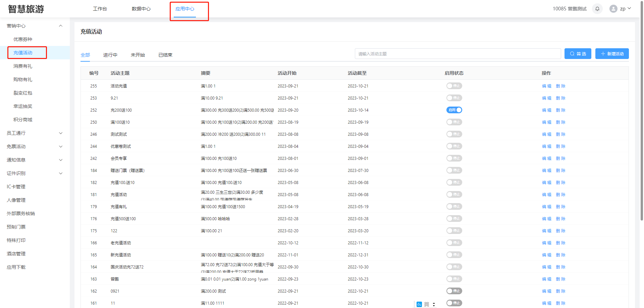Open the zp account dropdown arrow

pyautogui.click(x=629, y=8)
